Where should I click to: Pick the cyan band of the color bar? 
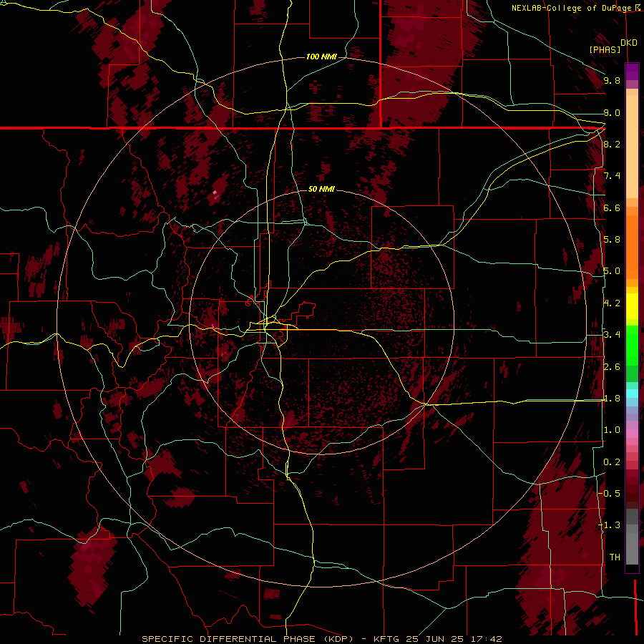point(632,394)
